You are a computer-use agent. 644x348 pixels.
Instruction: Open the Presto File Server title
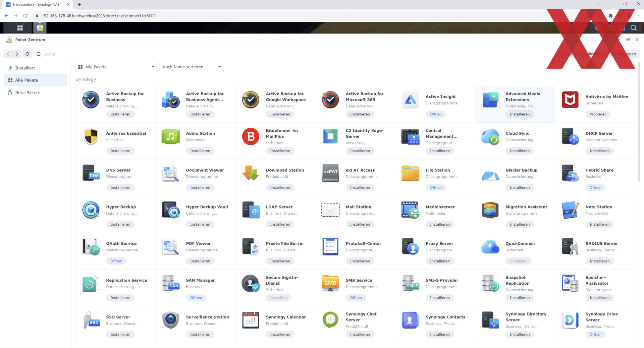[285, 244]
